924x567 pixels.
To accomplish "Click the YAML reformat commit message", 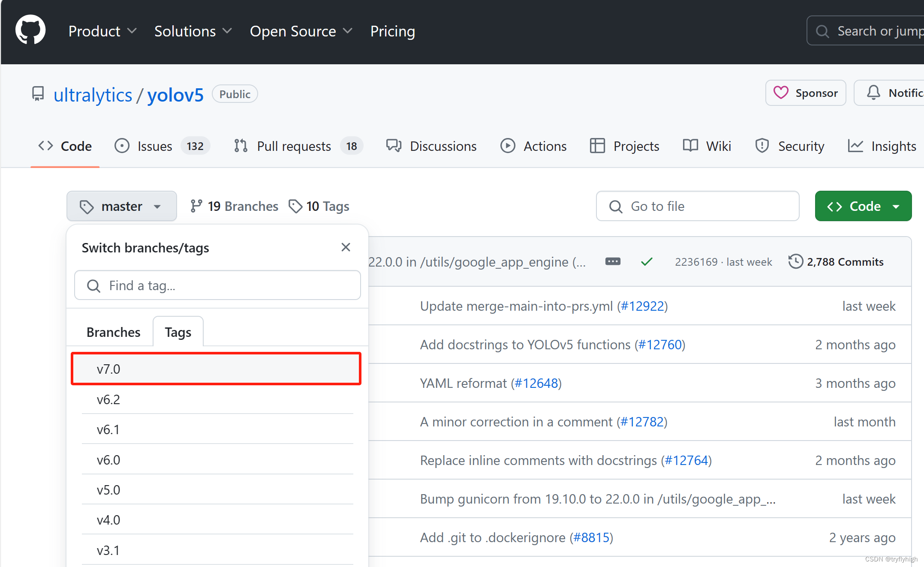I will (x=464, y=383).
